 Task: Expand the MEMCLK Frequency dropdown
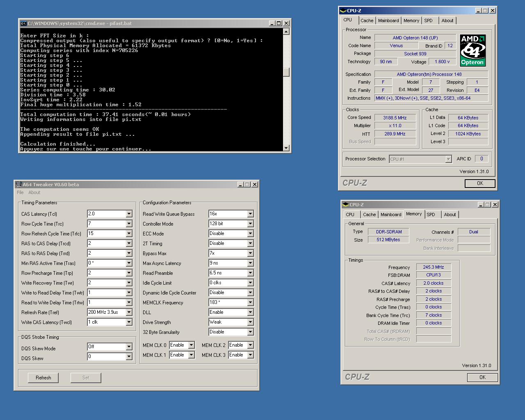(250, 302)
